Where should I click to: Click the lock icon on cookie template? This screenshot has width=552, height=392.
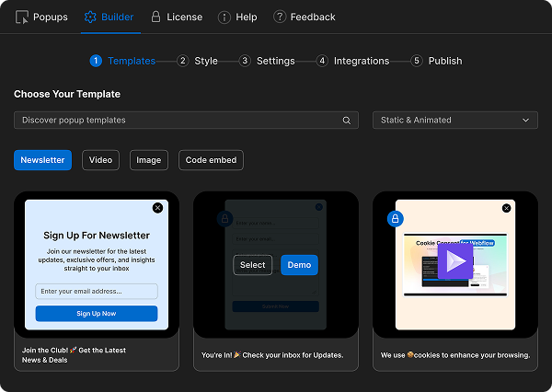pos(395,219)
